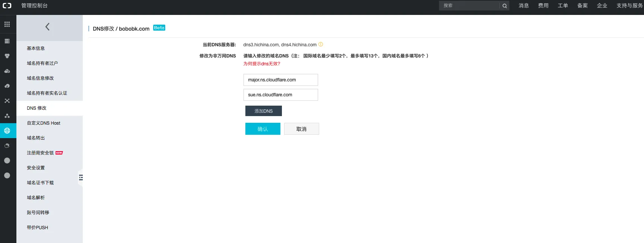This screenshot has height=243, width=644.
Task: Click the Aliyun logo in top bar
Action: point(7,6)
